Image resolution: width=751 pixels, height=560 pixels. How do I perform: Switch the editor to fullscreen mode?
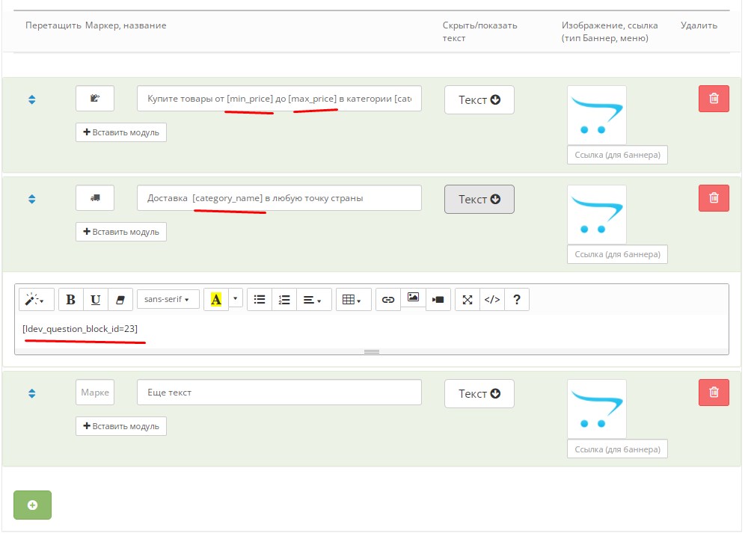[468, 300]
